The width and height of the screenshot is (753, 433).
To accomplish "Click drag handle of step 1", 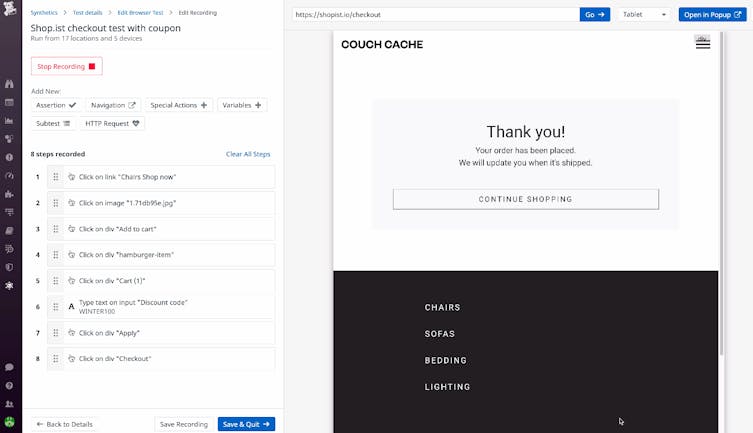I will (56, 177).
